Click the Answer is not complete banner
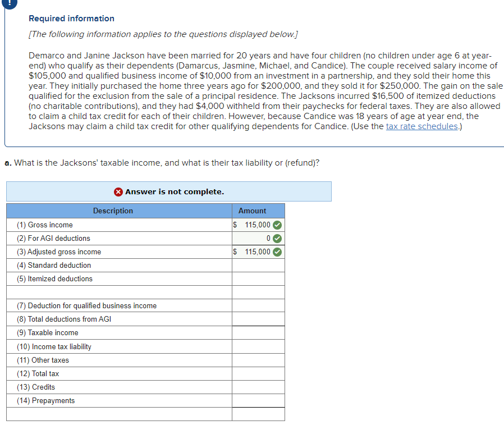Image resolution: width=504 pixels, height=425 pixels. [168, 191]
